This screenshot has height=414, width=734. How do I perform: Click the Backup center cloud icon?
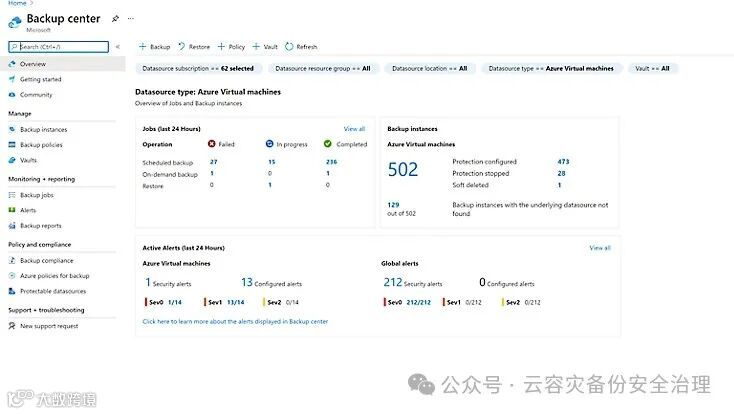(15, 22)
